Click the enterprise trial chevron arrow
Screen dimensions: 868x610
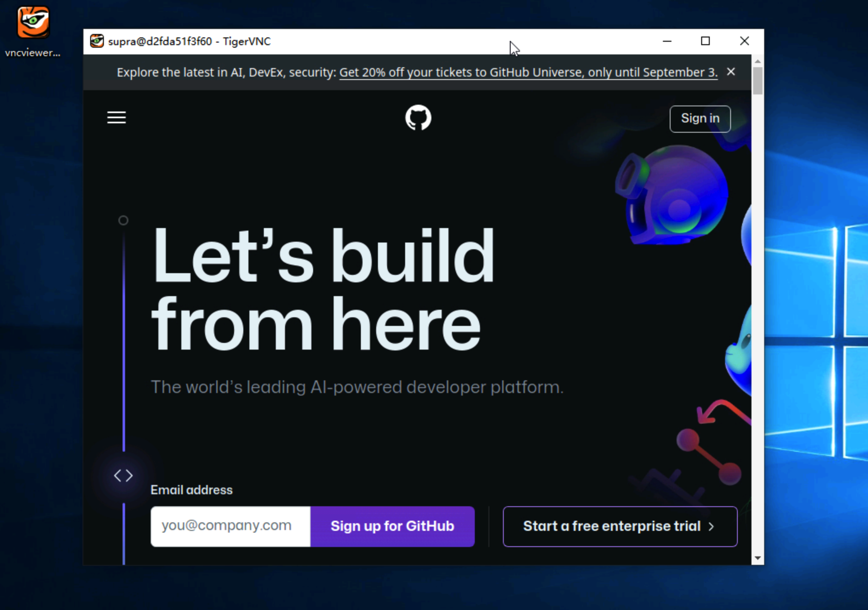[x=711, y=527]
